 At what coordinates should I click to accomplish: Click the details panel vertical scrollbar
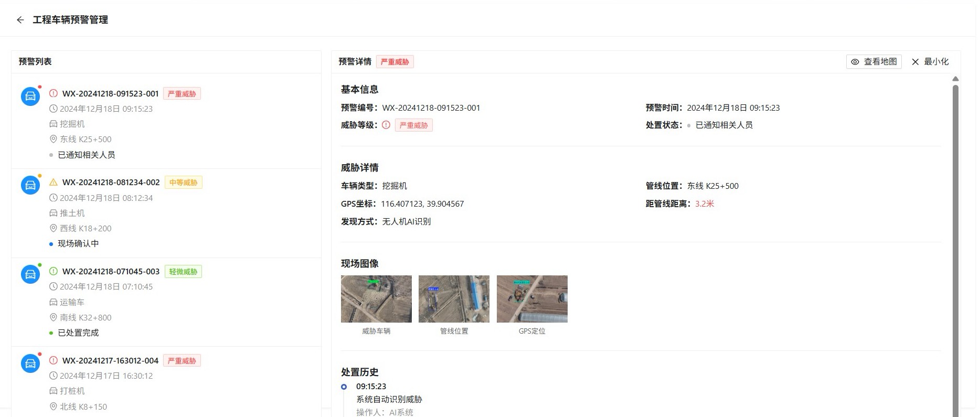point(955,251)
